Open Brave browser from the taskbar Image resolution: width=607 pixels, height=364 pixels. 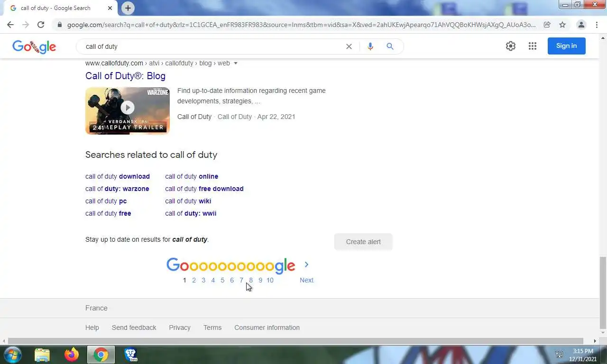click(x=130, y=355)
